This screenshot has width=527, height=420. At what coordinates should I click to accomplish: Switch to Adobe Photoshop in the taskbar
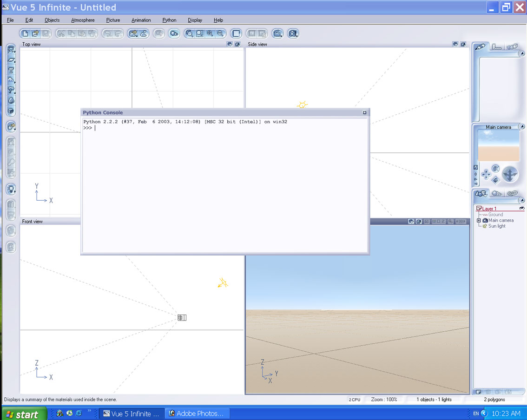[196, 413]
